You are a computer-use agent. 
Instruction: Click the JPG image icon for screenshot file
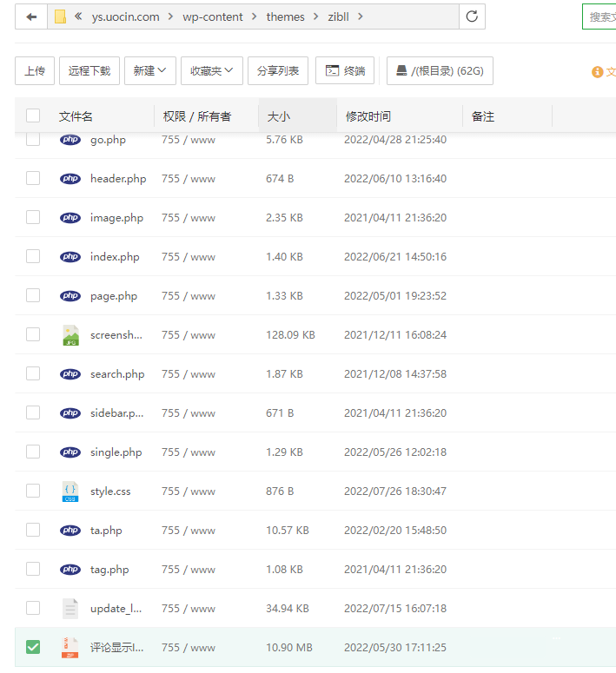click(x=70, y=335)
